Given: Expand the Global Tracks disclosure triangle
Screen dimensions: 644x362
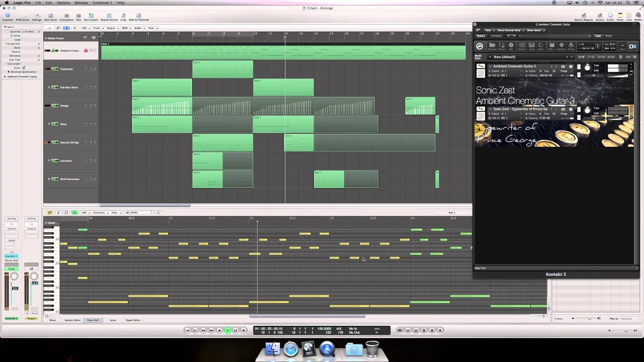Looking at the screenshot, I should click(x=46, y=38).
